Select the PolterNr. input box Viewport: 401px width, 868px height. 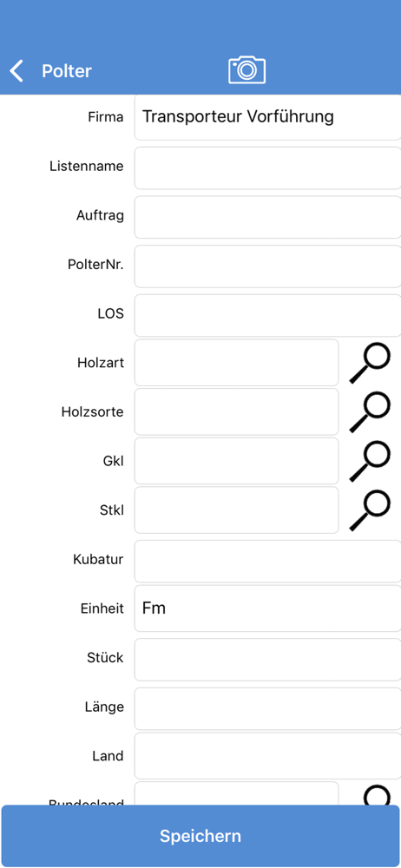(267, 266)
